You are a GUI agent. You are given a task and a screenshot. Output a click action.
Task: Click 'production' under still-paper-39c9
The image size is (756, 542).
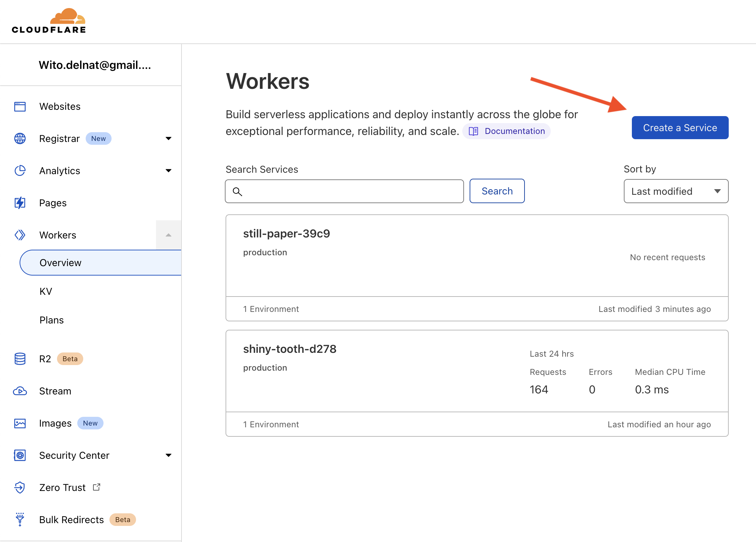click(265, 252)
